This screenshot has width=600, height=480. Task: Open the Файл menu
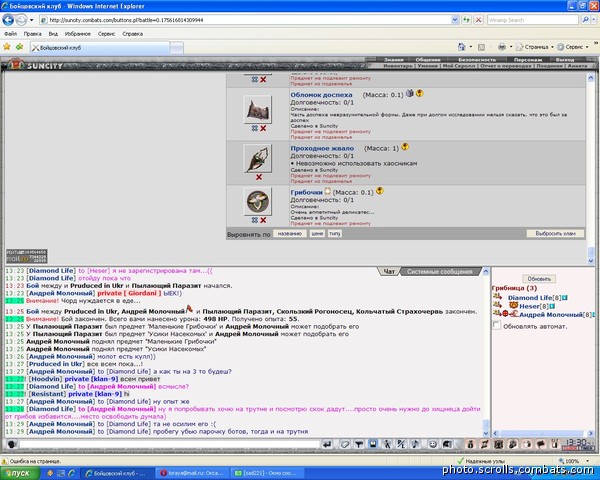tap(10, 33)
